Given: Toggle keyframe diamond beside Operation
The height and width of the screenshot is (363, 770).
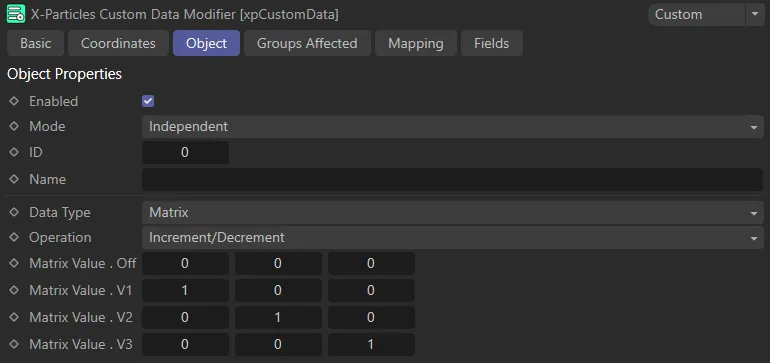Looking at the screenshot, I should 14,237.
